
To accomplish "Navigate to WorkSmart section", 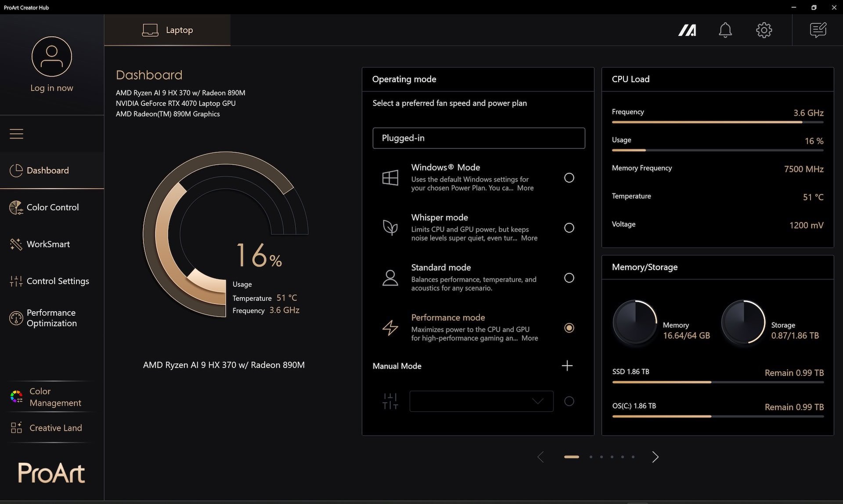I will (x=48, y=244).
